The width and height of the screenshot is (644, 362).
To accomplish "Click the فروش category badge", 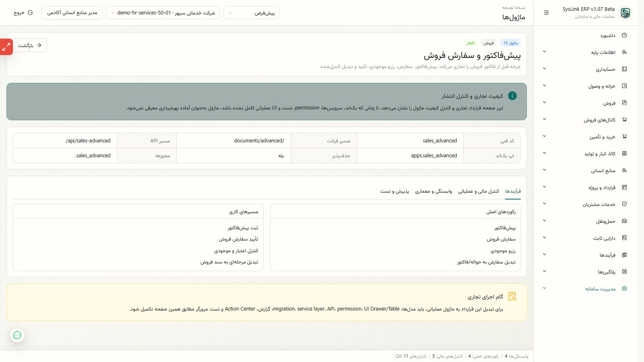I will tap(489, 43).
